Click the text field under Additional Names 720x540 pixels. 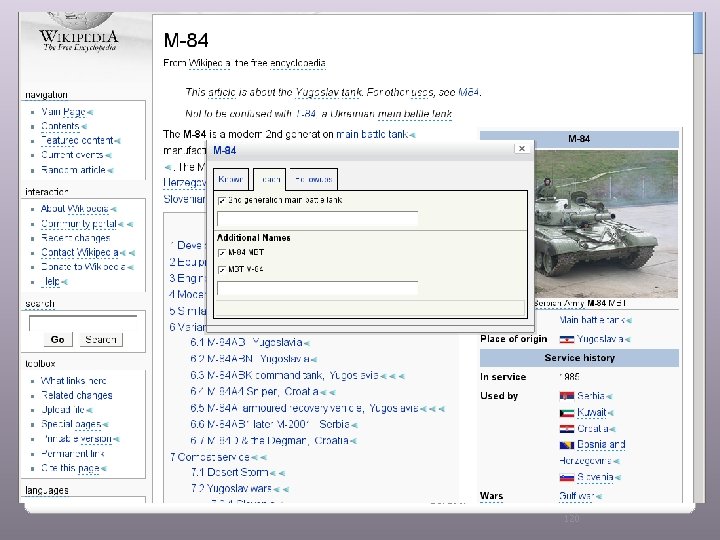click(317, 288)
